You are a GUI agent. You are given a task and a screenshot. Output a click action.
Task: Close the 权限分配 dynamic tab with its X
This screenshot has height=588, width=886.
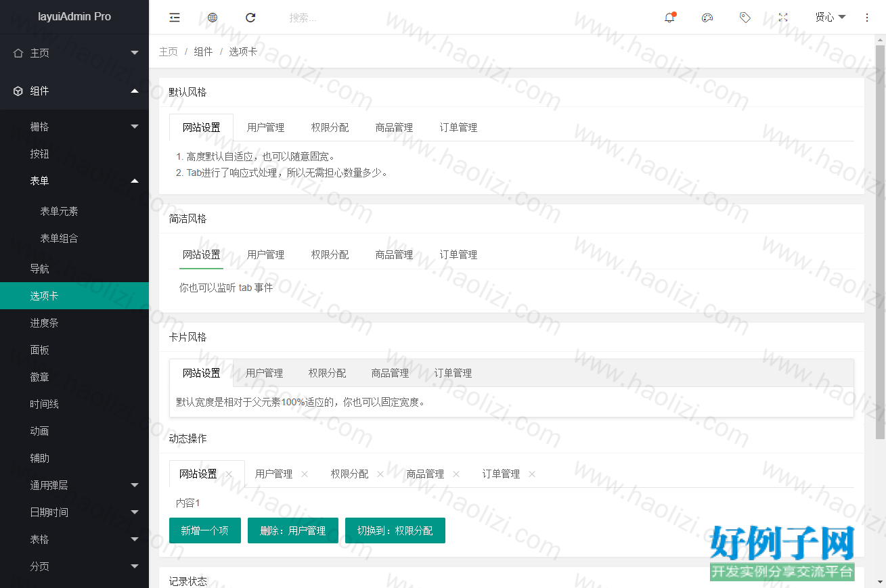click(x=380, y=474)
